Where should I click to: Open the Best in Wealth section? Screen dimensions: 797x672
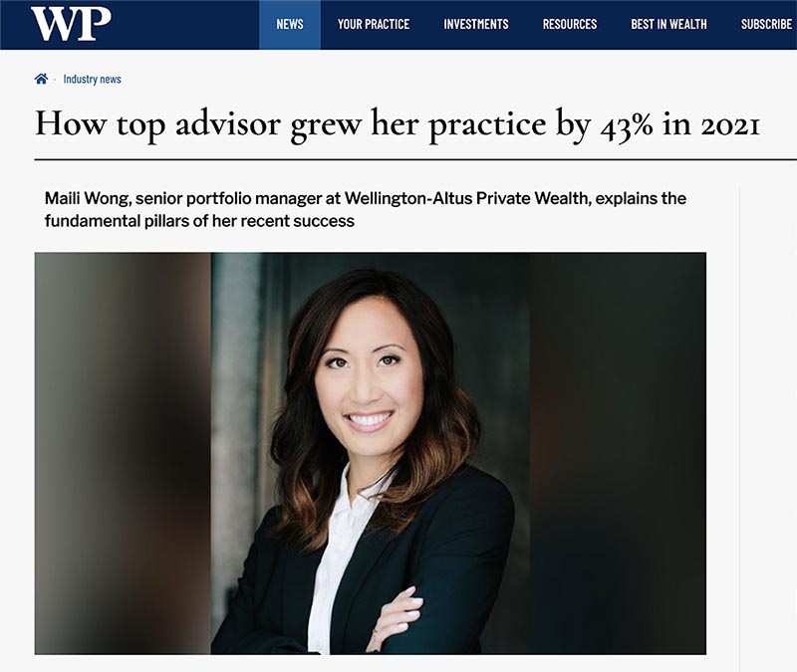[x=668, y=24]
